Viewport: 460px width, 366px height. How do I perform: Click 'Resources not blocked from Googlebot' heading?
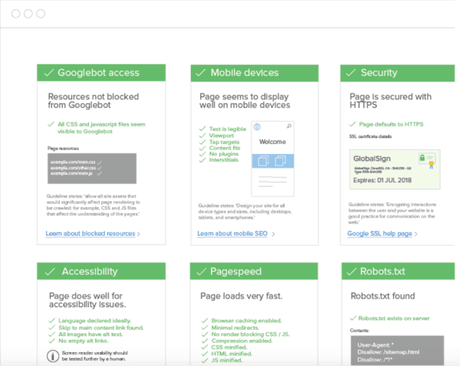pyautogui.click(x=93, y=101)
